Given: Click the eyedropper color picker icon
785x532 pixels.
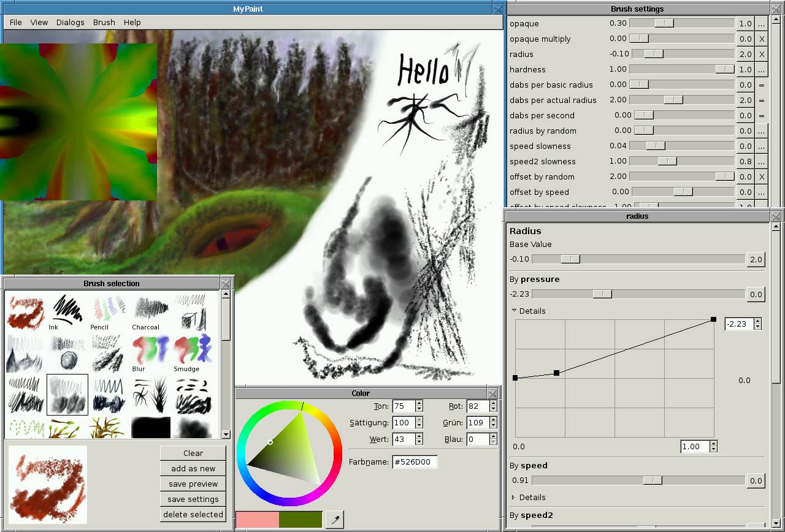Looking at the screenshot, I should [x=334, y=520].
